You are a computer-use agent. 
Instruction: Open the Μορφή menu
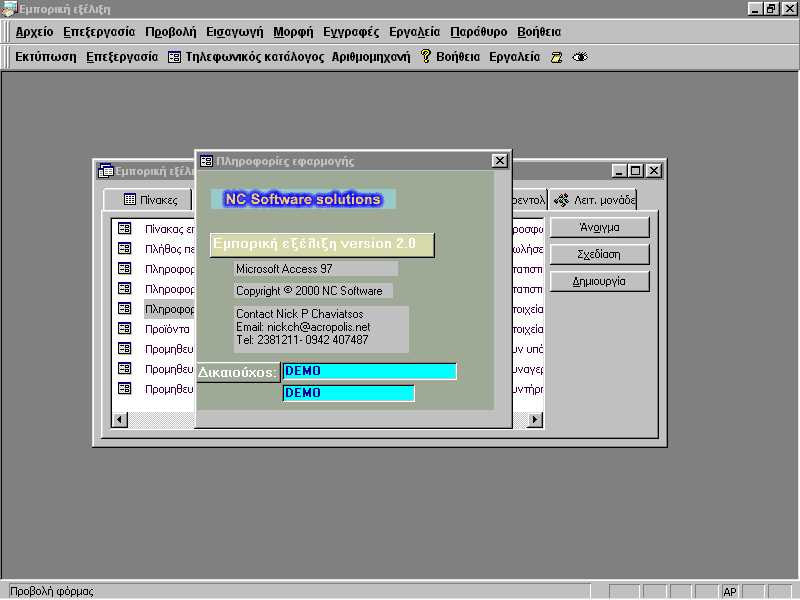pos(293,32)
